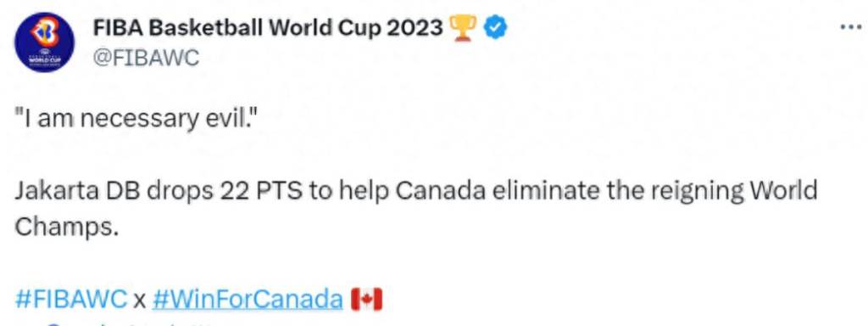The width and height of the screenshot is (868, 326).
Task: Click "2023" in the account display name
Action: 415,27
